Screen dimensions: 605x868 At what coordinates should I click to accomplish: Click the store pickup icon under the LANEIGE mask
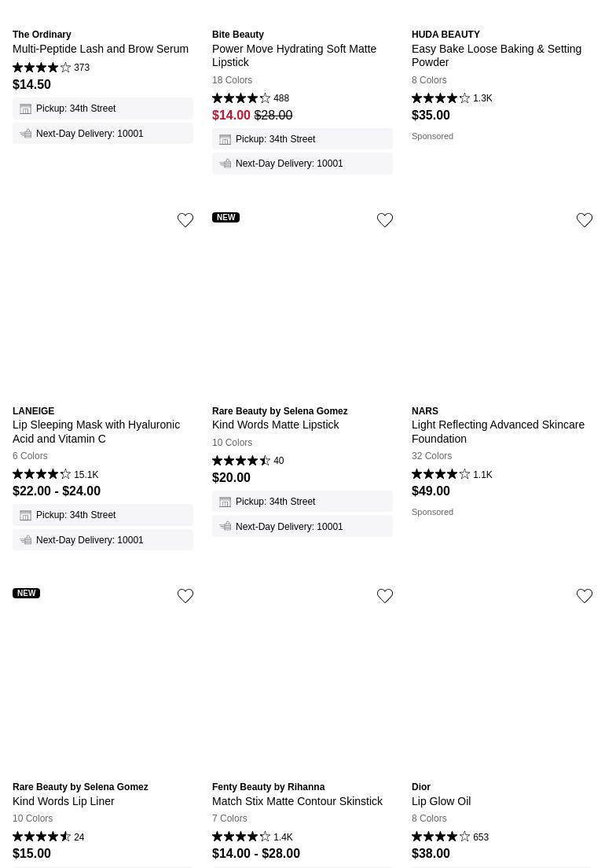(x=26, y=515)
